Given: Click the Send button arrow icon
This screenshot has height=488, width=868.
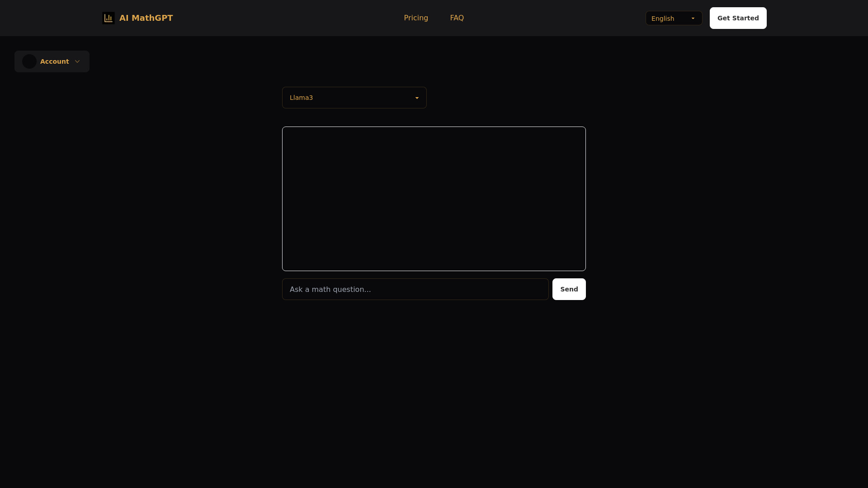Looking at the screenshot, I should click(569, 289).
